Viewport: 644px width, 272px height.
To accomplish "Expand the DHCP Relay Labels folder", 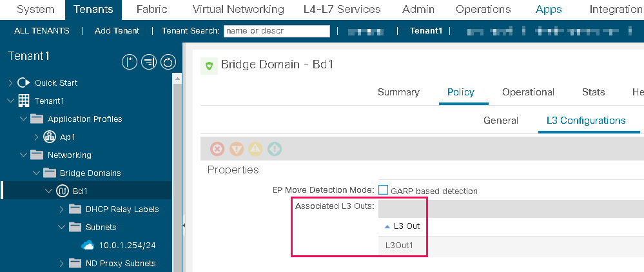I will [x=62, y=209].
